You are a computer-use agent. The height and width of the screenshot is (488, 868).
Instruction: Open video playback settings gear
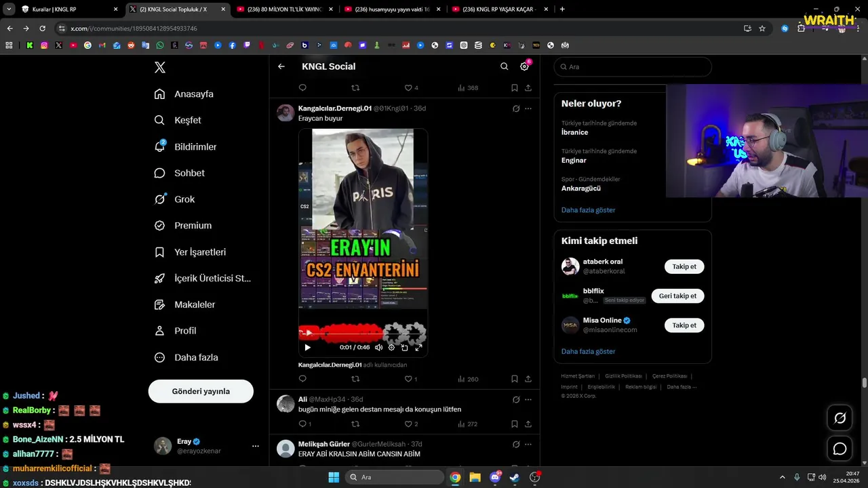coord(391,347)
